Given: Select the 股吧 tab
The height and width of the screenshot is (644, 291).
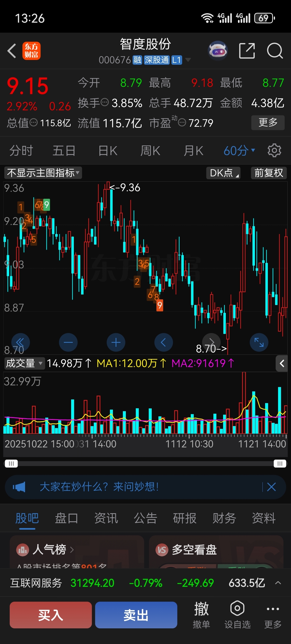Looking at the screenshot, I should coord(27,518).
